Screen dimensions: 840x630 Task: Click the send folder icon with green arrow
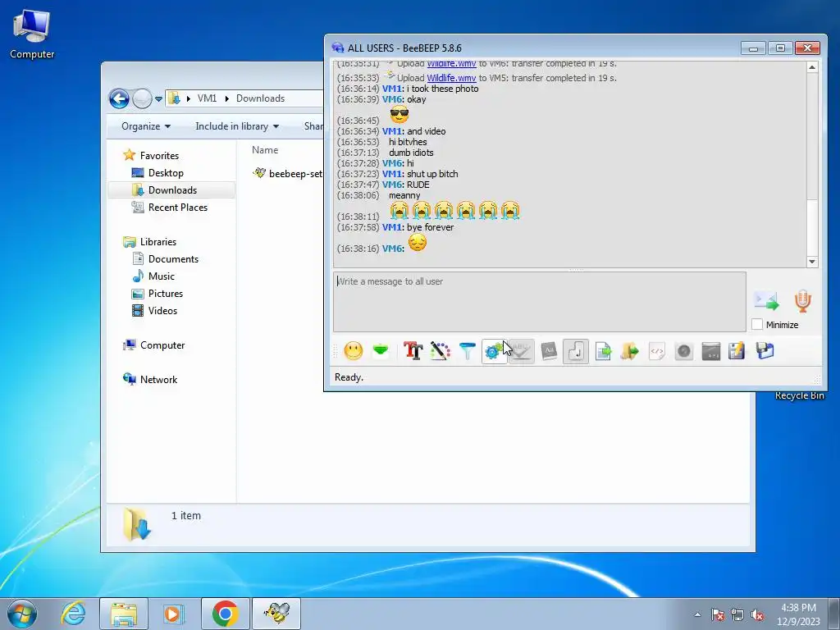[x=630, y=351]
